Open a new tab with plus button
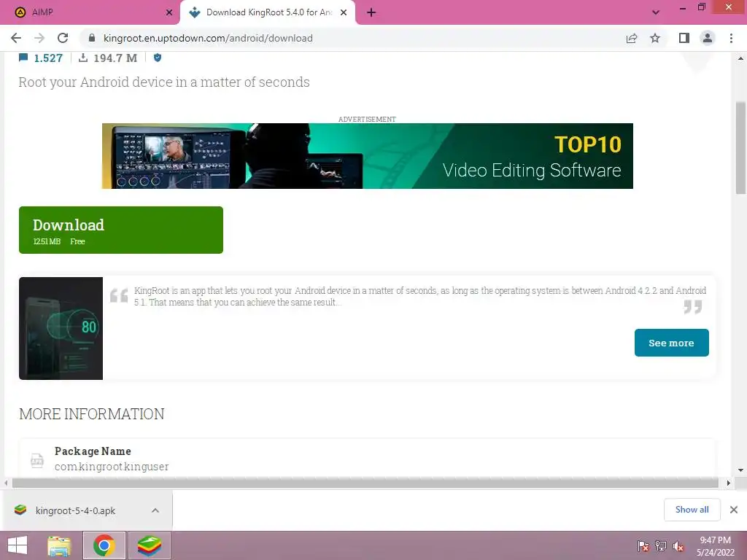 coord(371,12)
